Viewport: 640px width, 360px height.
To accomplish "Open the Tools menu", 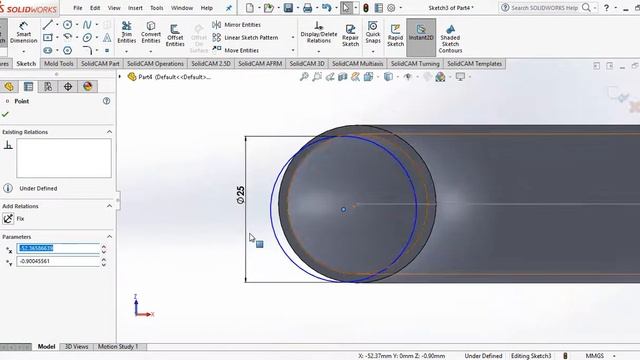I will click(157, 8).
